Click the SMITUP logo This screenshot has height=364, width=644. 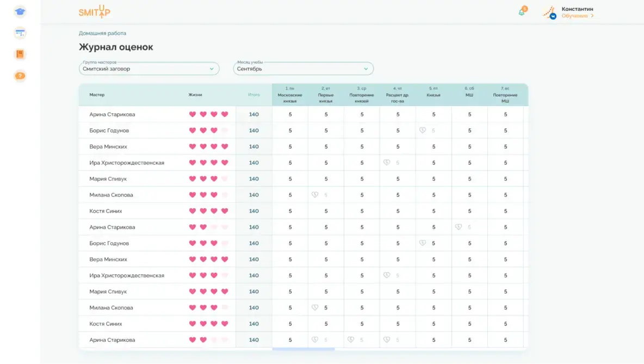point(94,12)
